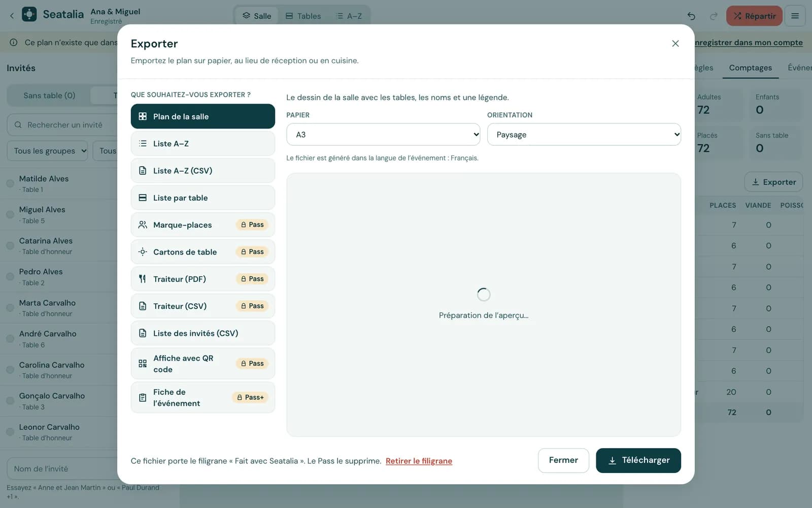The image size is (812, 508).
Task: Select Traiteur (CSV) export option
Action: point(202,306)
